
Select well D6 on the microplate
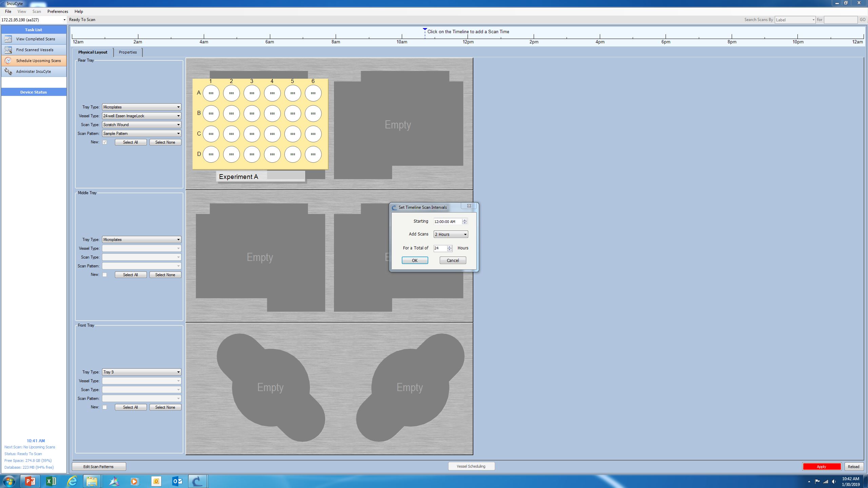click(313, 154)
